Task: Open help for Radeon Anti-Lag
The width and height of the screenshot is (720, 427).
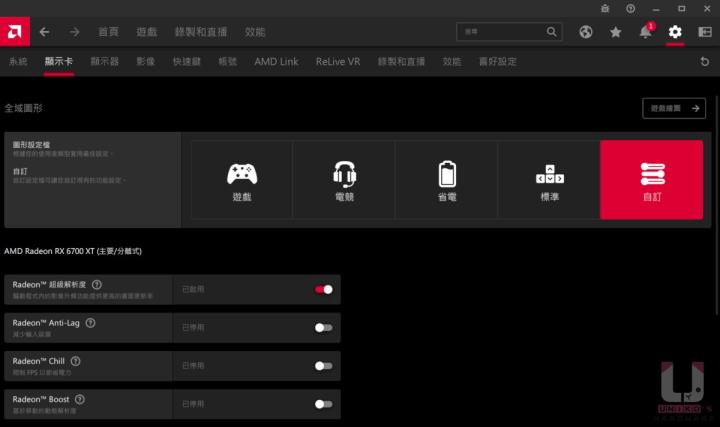Action: (90, 323)
